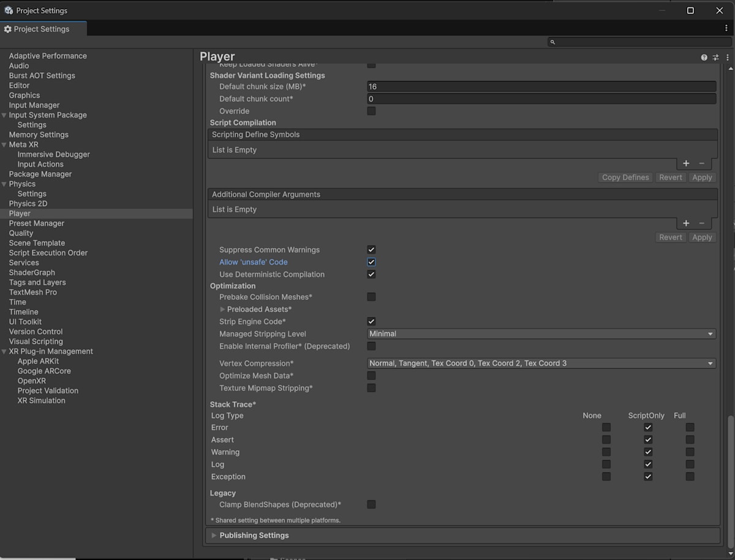Image resolution: width=735 pixels, height=560 pixels.
Task: Remove an Additional Compiler Argument with minus
Action: pyautogui.click(x=702, y=224)
